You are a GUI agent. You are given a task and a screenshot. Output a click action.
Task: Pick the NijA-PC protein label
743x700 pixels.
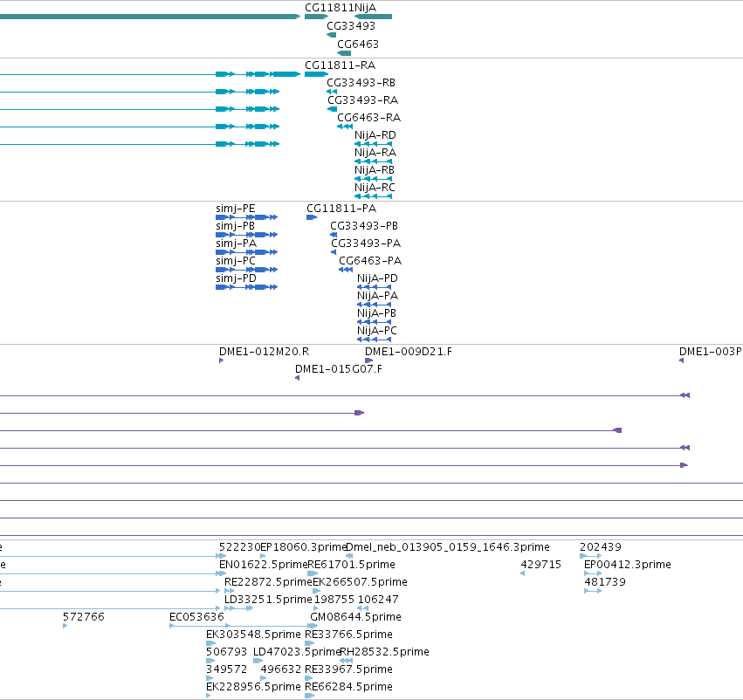(x=376, y=331)
